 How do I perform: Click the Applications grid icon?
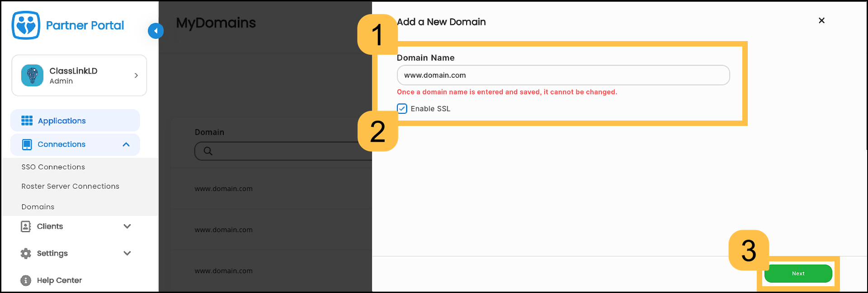(27, 121)
